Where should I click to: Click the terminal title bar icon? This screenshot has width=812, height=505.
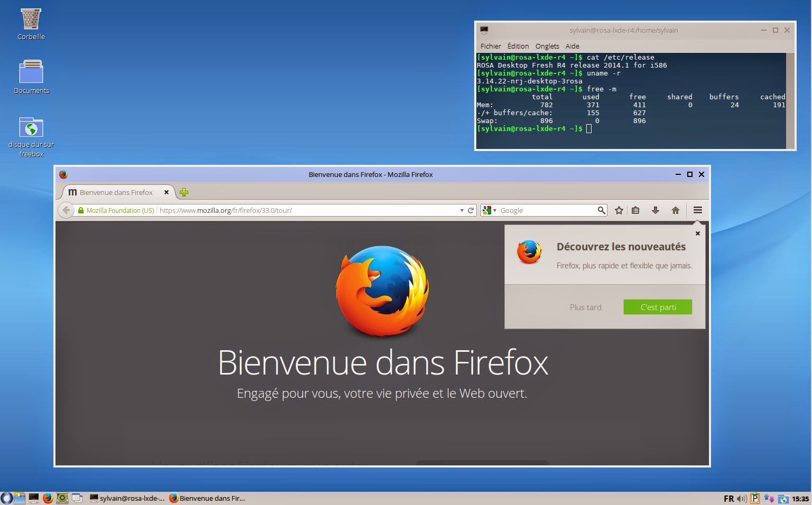pyautogui.click(x=484, y=30)
